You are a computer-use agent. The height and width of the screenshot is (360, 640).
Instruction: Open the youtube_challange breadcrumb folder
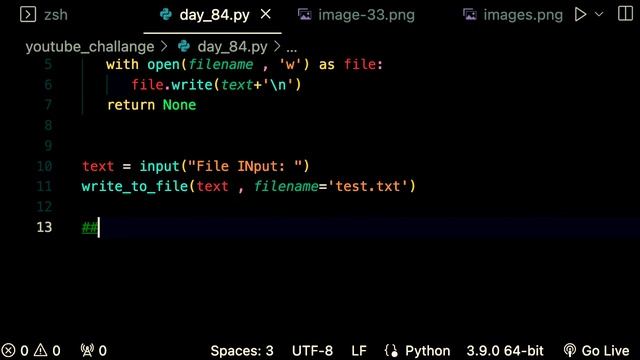(90, 47)
